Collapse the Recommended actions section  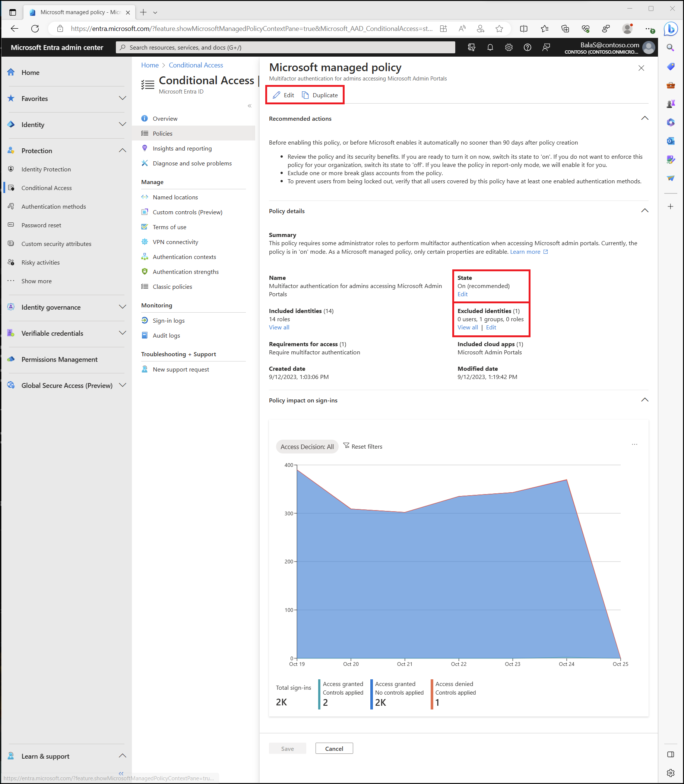click(x=645, y=118)
